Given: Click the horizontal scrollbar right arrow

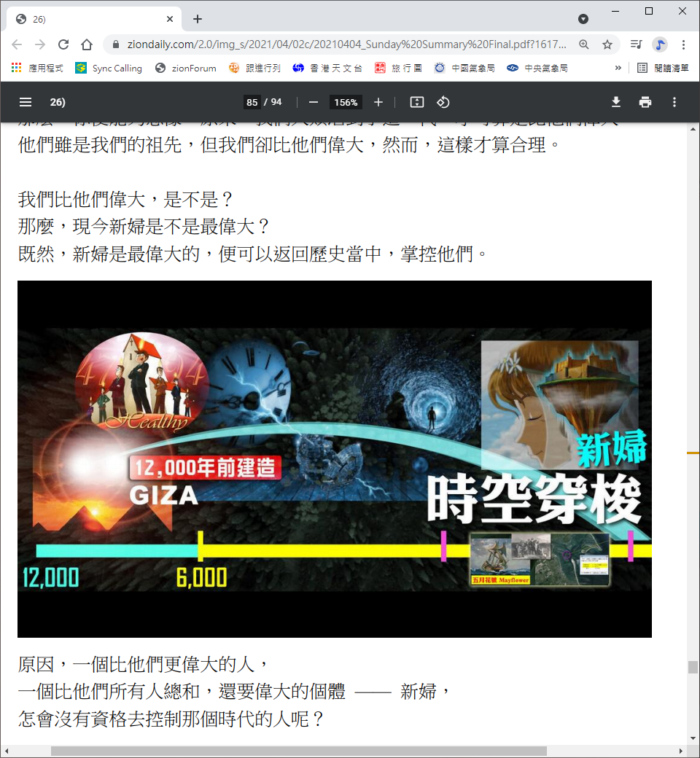Looking at the screenshot, I should [x=681, y=751].
